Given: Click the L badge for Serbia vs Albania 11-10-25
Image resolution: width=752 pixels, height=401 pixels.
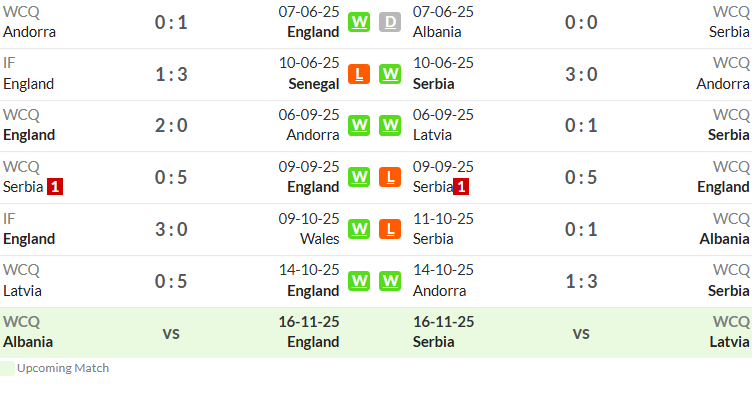Looking at the screenshot, I should [390, 229].
